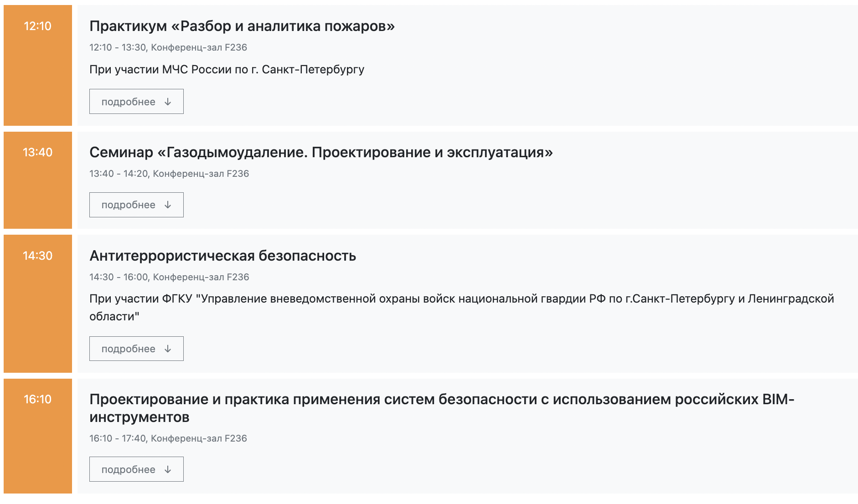The width and height of the screenshot is (858, 504).
Task: Select the orange 13:40 time block
Action: point(38,180)
